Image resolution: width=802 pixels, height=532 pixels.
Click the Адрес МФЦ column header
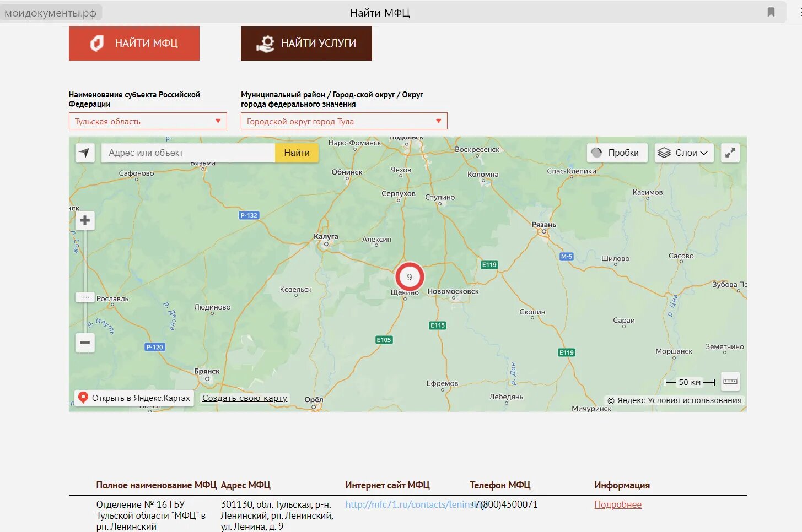coord(245,485)
